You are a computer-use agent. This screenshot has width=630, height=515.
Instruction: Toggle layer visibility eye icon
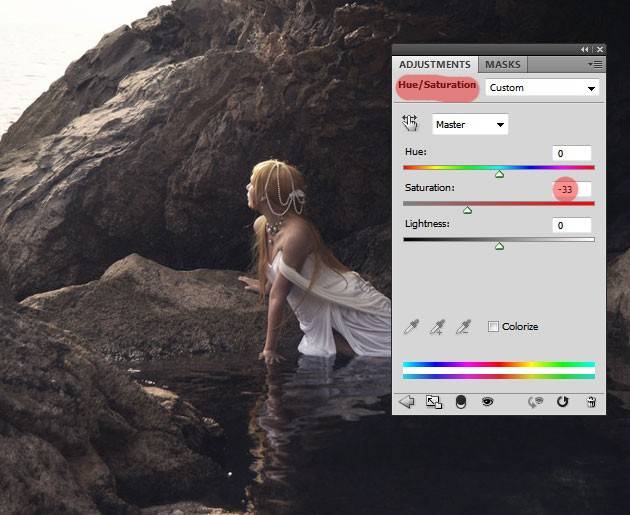(x=487, y=401)
